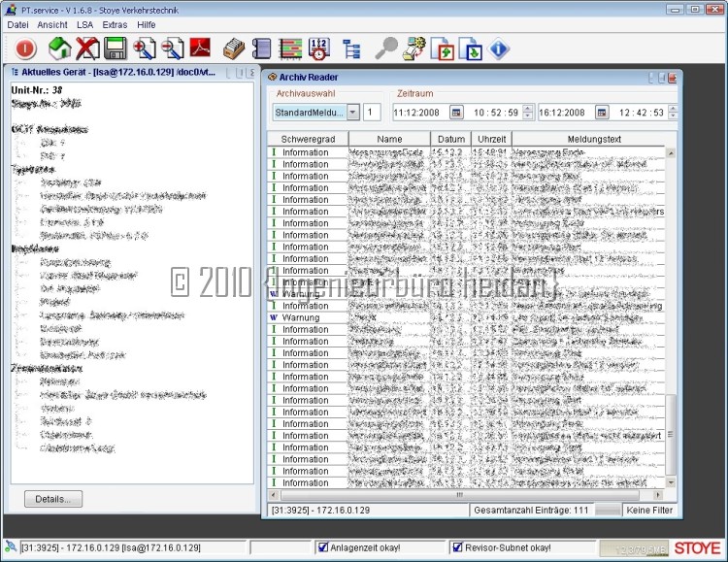Image resolution: width=728 pixels, height=562 pixels.
Task: Click the red-green bar chart icon
Action: pyautogui.click(x=290, y=49)
